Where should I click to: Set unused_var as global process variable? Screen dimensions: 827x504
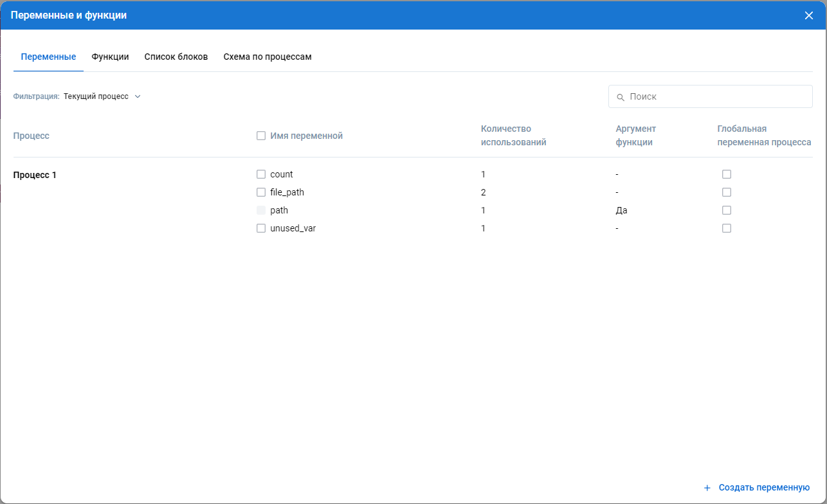[727, 228]
